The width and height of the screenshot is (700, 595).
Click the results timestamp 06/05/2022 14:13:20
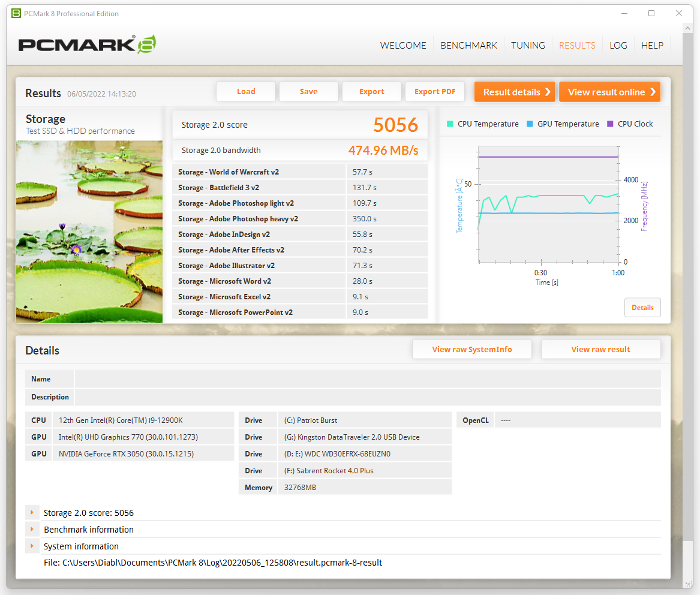(x=102, y=94)
